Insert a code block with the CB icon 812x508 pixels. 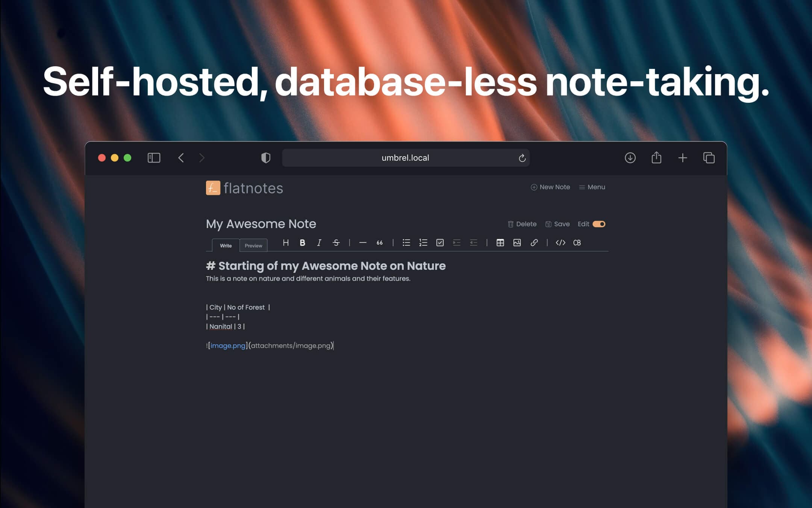pyautogui.click(x=577, y=243)
